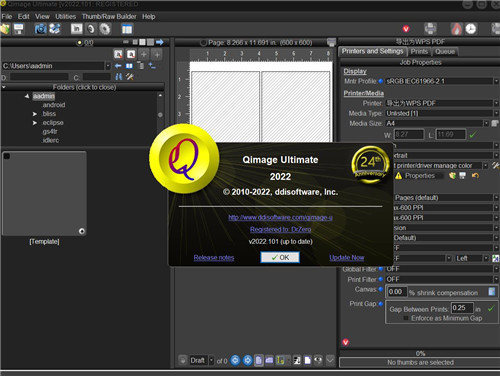The image size is (500, 376).
Task: Collapse the aadmin folder node
Action: pyautogui.click(x=27, y=96)
